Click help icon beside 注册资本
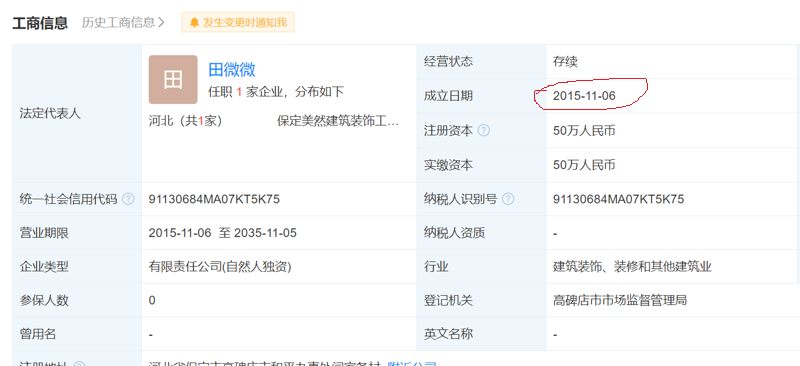The image size is (800, 366). pyautogui.click(x=484, y=131)
